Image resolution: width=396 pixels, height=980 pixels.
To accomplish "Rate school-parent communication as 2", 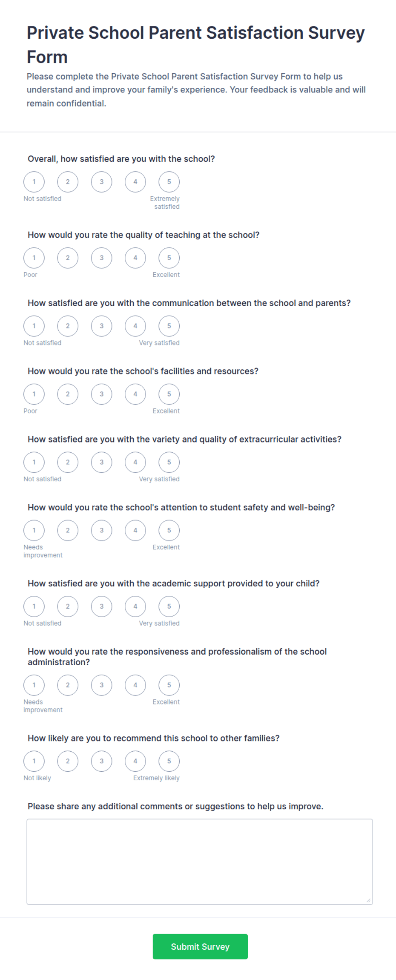I will tap(68, 326).
